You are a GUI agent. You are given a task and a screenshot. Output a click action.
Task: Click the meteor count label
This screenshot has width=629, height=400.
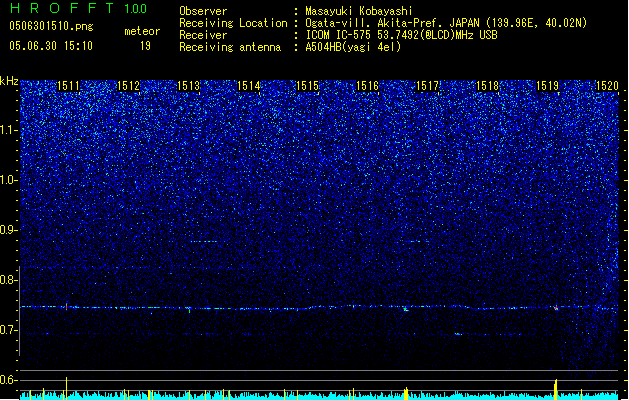coord(142,31)
